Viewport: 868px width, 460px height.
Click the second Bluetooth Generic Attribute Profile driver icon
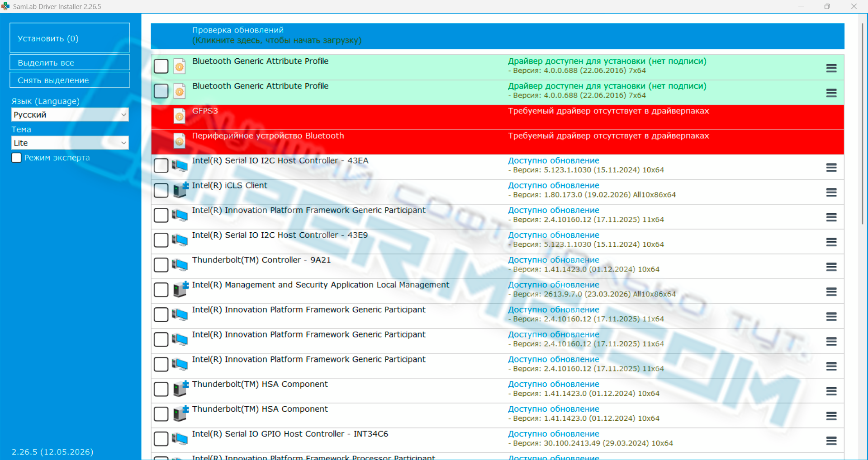point(180,91)
